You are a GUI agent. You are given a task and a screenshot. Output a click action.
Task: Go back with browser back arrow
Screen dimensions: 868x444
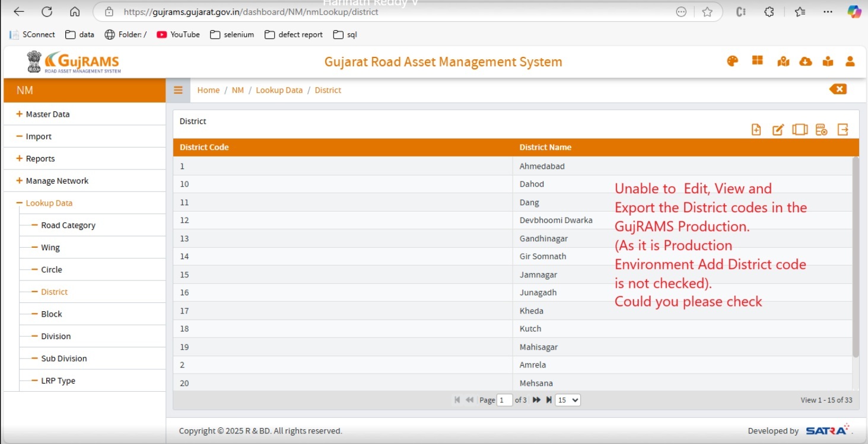pos(19,12)
